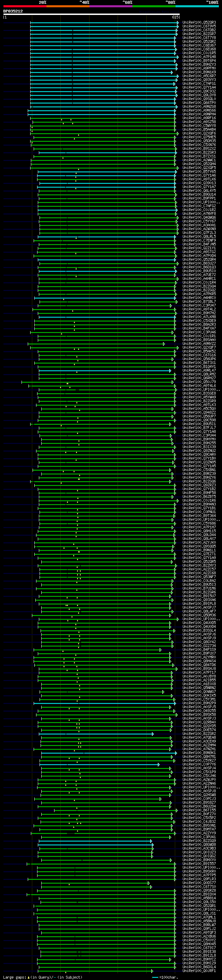Viewport: 222px width, 980px height.
Task: Click the UniRef100_Q93XA6 hit label
Action: click(199, 600)
